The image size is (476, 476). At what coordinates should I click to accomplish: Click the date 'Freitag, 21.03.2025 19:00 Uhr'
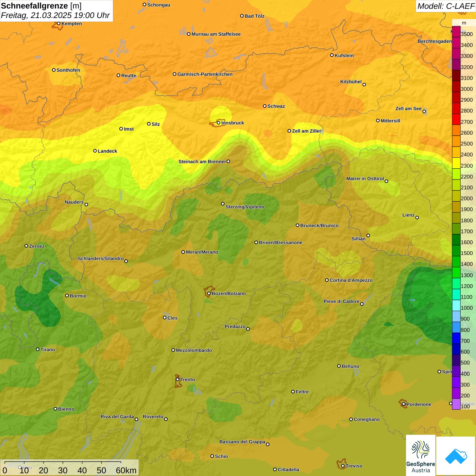click(55, 15)
